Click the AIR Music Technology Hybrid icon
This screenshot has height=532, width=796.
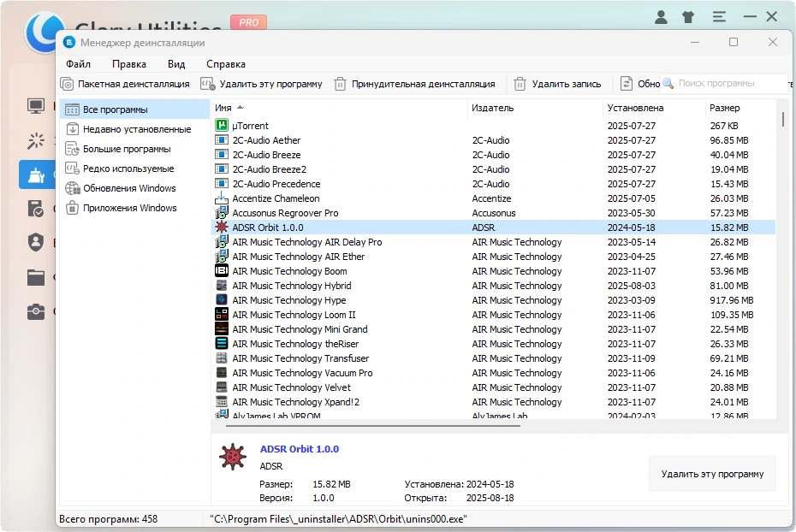point(222,286)
